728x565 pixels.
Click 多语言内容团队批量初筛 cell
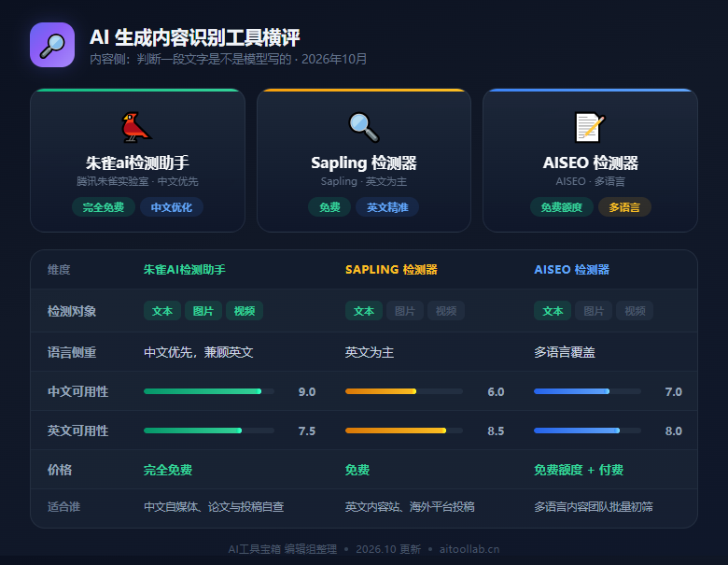click(x=593, y=506)
